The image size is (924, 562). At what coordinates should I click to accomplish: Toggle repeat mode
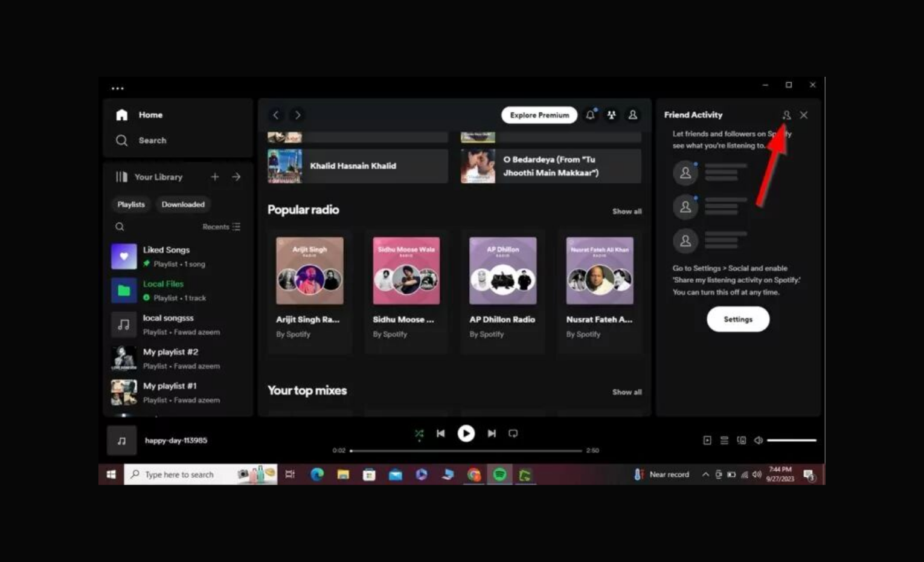click(x=513, y=433)
